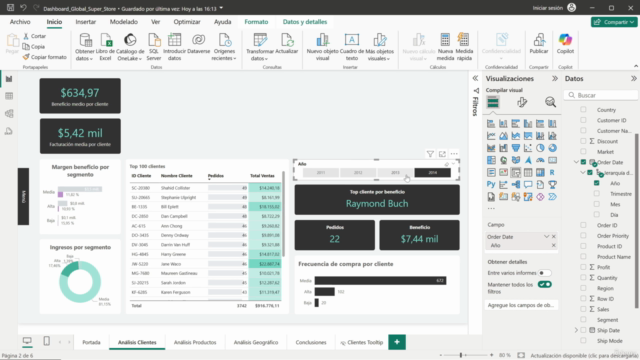Select 2012 in the Año slicer

coord(358,173)
